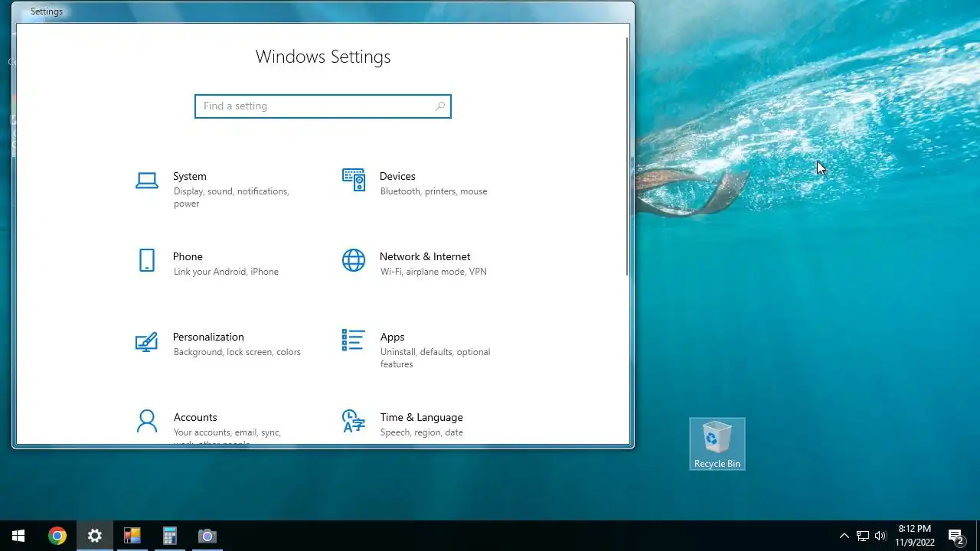
Task: Click the Time & Language heading
Action: coord(421,417)
